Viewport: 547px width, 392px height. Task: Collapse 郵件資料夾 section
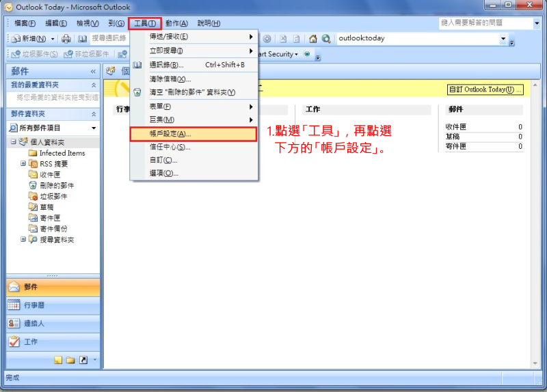point(94,114)
